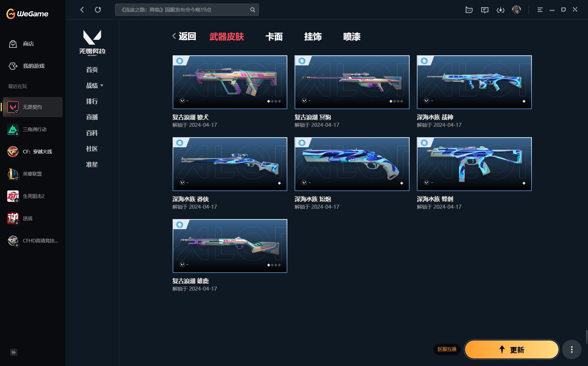Switch to 挂饰 tab

tap(313, 37)
